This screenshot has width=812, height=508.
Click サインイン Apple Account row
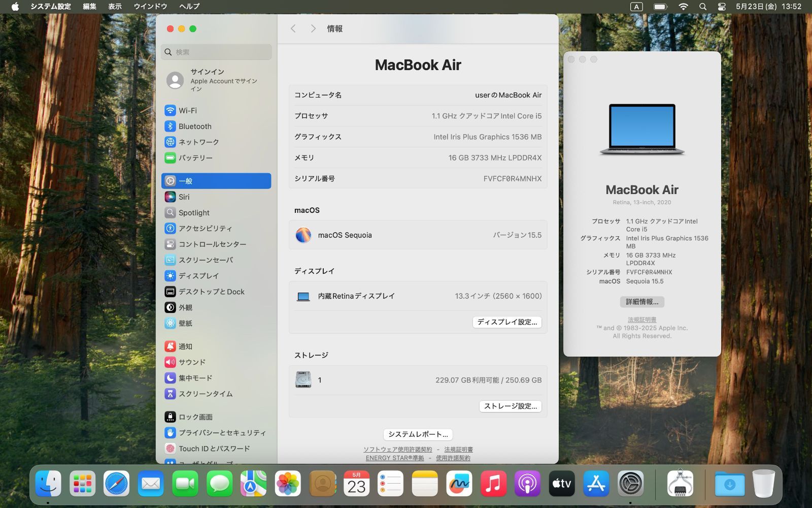pyautogui.click(x=216, y=80)
